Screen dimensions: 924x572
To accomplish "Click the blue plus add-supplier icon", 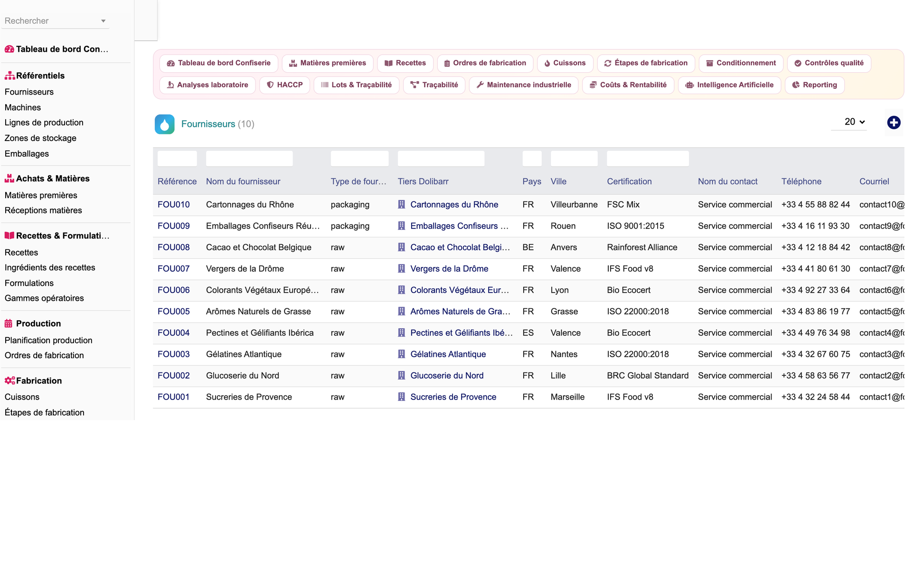I will click(894, 123).
